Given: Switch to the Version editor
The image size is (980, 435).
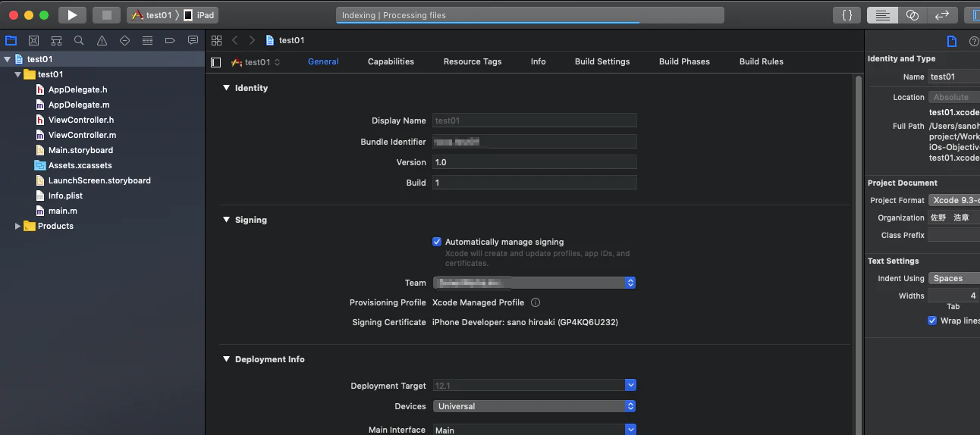Looking at the screenshot, I should 942,15.
